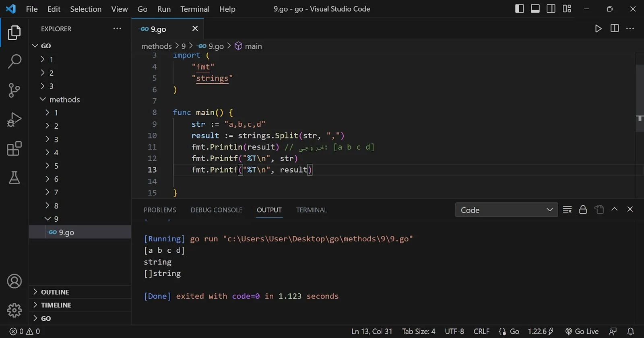This screenshot has width=644, height=338.
Task: Open the Run menu
Action: coord(164,9)
